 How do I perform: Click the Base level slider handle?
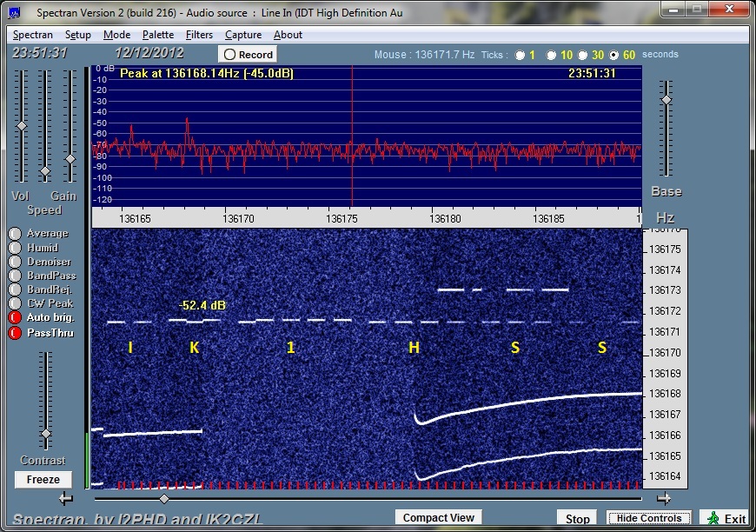[666, 99]
